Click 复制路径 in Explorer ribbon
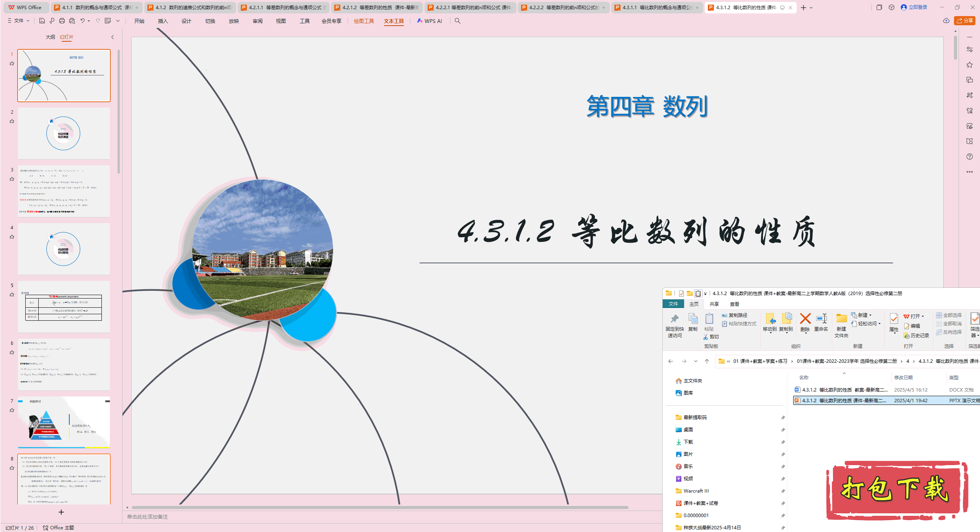 click(734, 315)
